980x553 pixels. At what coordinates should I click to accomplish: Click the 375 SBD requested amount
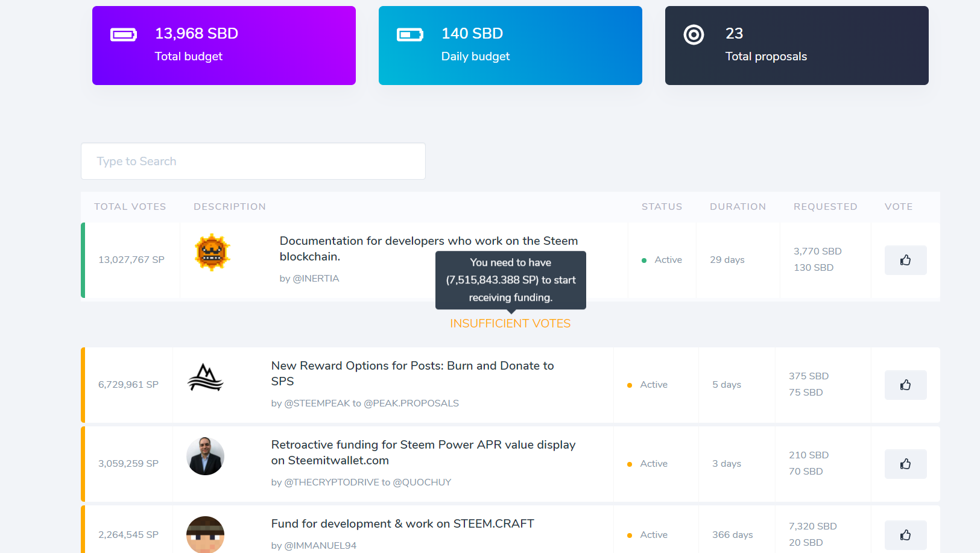click(x=809, y=376)
